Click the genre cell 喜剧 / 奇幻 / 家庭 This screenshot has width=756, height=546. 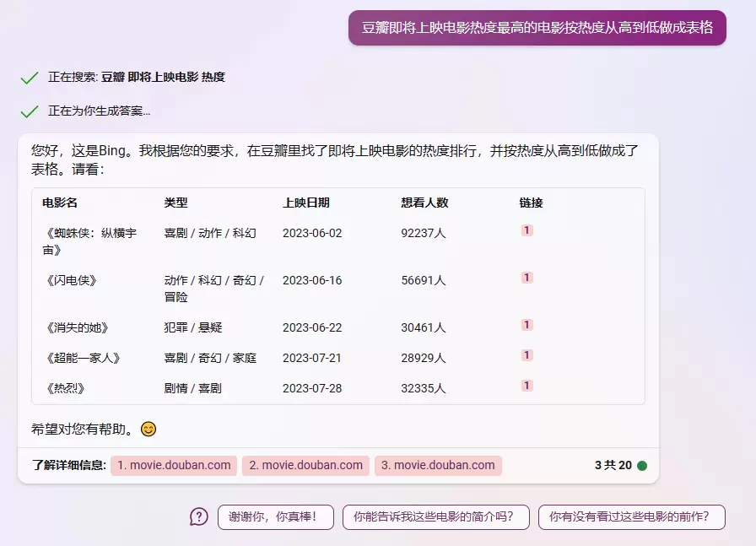pos(210,358)
